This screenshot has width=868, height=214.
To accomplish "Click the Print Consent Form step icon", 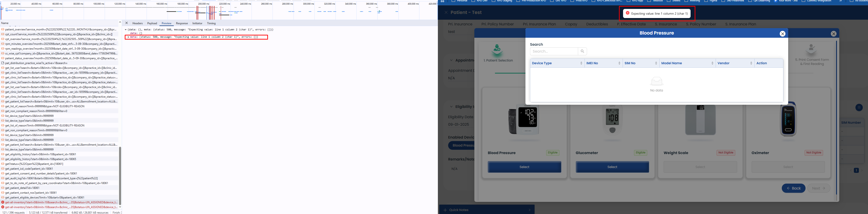I will coord(811,49).
